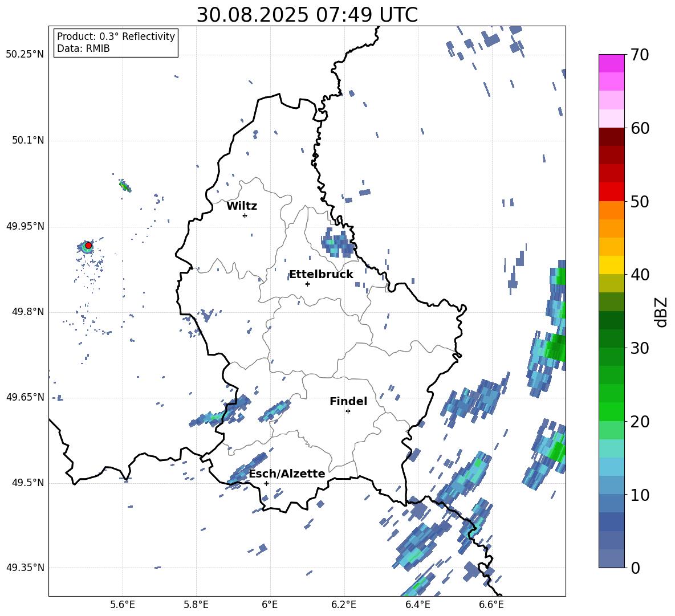Click the 5.8°E longitude label
This screenshot has width=675, height=616.
(196, 605)
